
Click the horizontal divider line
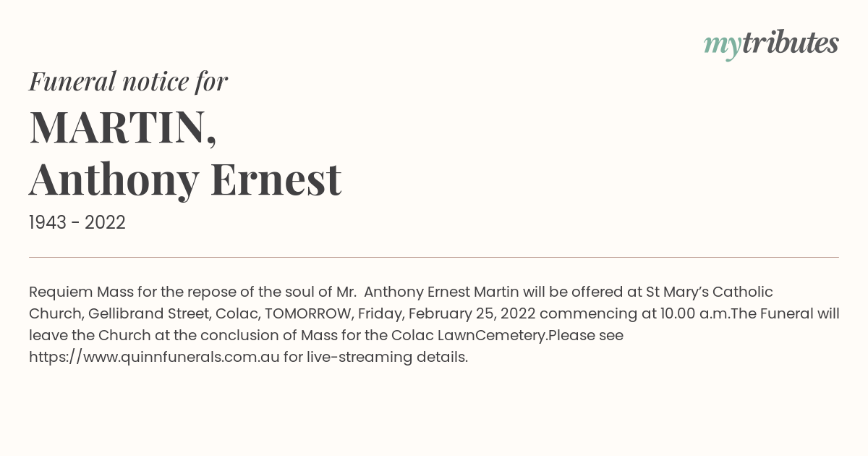coord(434,257)
